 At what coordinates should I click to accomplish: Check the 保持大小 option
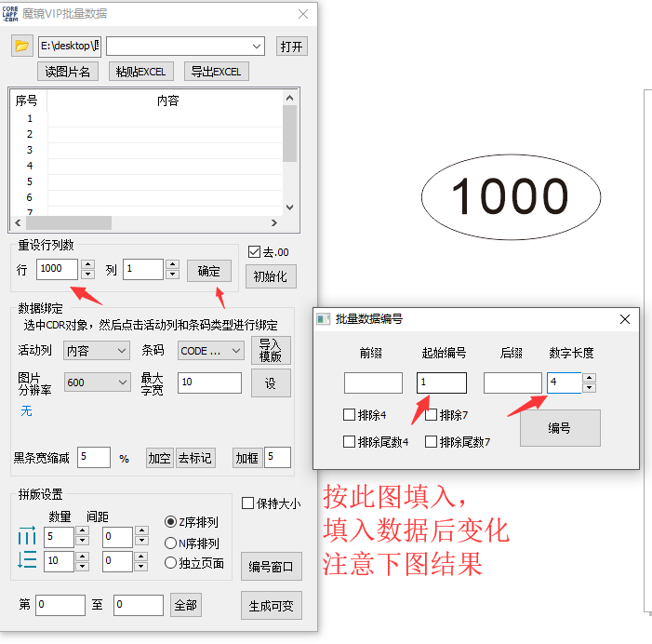point(247,503)
